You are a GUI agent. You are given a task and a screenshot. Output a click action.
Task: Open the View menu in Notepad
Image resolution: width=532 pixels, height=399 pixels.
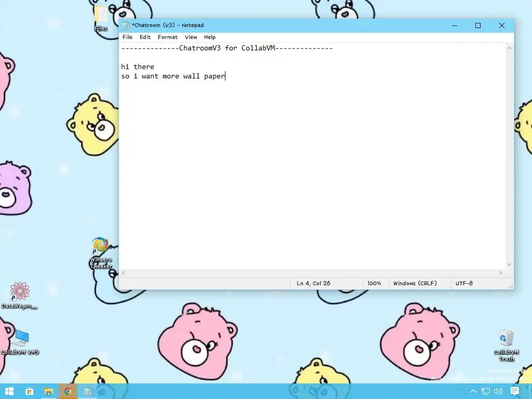(191, 37)
